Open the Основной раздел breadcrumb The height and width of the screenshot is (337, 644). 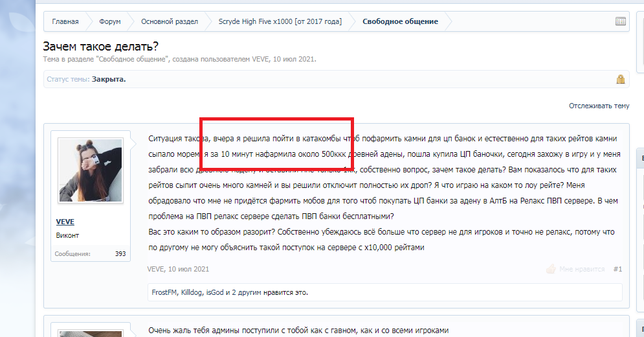coord(170,21)
